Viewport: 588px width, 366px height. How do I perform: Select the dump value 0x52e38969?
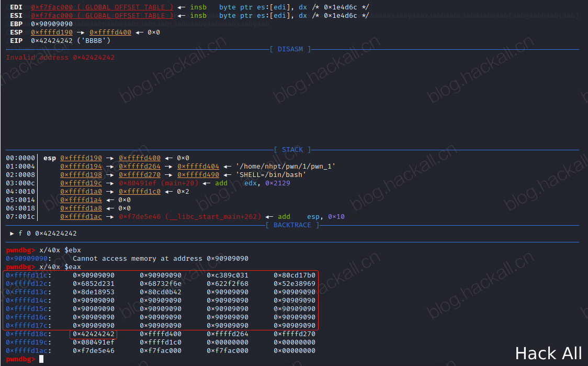(295, 284)
